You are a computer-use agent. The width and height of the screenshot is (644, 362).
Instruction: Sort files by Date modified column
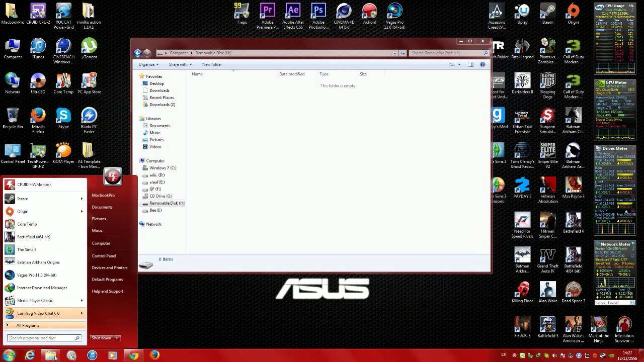click(292, 74)
